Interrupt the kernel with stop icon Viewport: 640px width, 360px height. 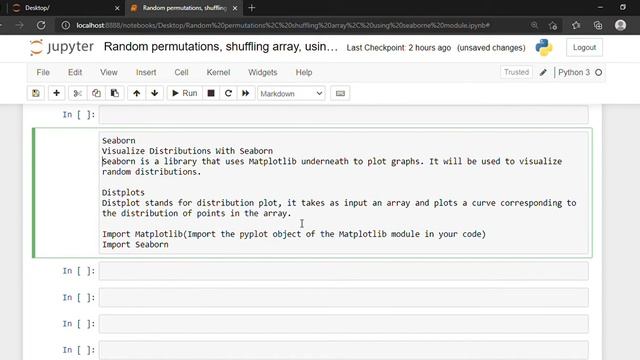click(x=211, y=93)
